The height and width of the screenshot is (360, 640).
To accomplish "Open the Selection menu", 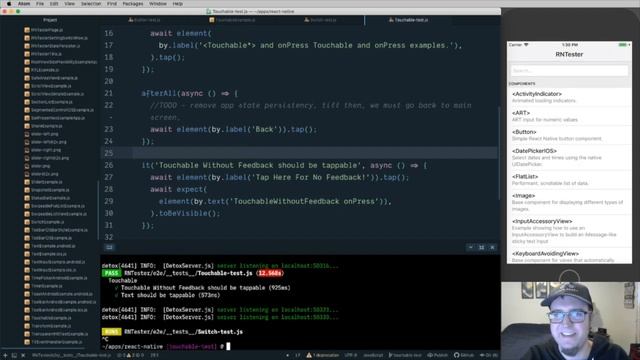I will click(x=91, y=4).
